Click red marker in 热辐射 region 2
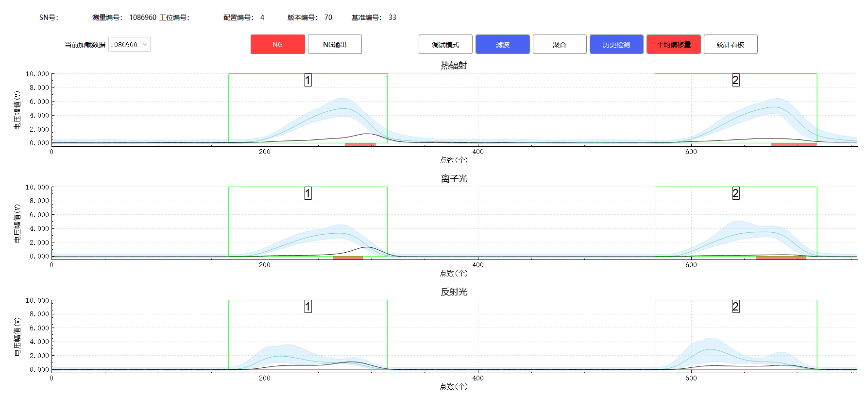Viewport: 868px width, 397px height. [794, 144]
